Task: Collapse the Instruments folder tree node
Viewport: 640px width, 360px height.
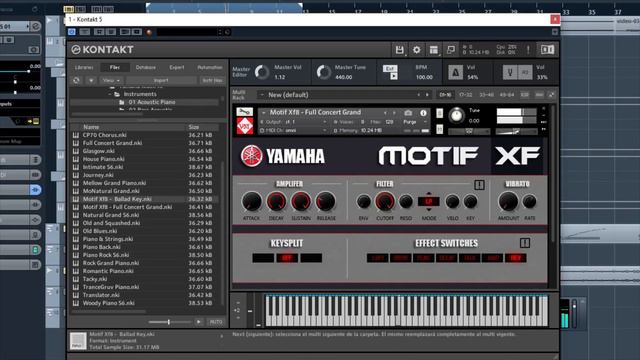Action: pyautogui.click(x=110, y=94)
